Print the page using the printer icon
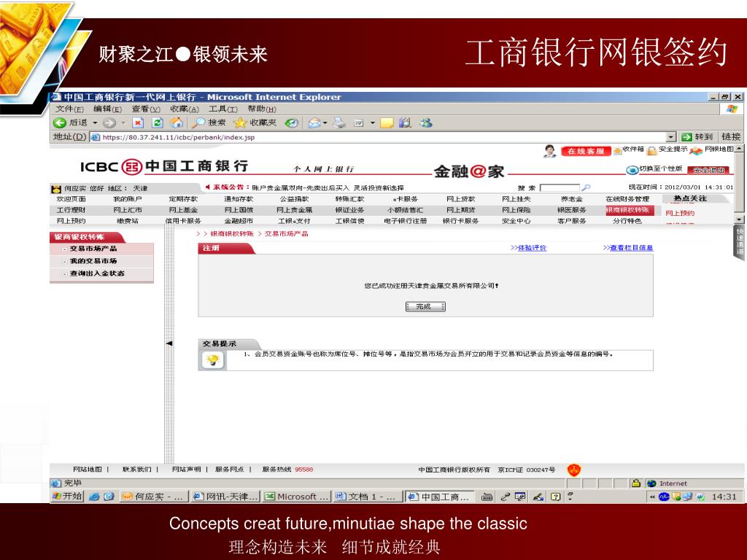Viewport: 747px width, 560px height. click(338, 122)
